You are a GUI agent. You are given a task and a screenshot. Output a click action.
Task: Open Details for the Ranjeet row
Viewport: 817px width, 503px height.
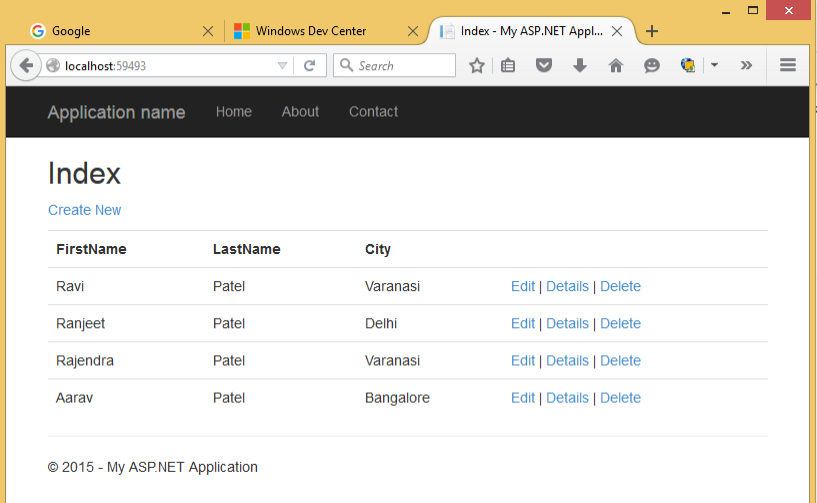pyautogui.click(x=567, y=323)
